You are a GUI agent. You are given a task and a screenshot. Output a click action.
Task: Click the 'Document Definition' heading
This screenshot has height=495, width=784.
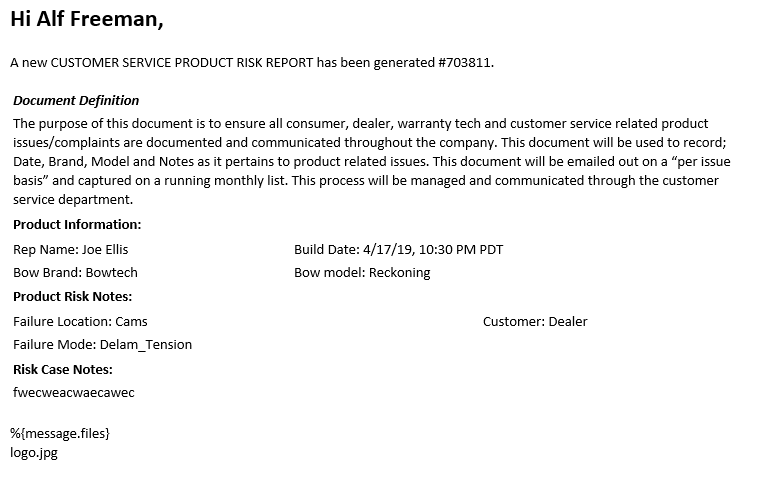(x=76, y=100)
